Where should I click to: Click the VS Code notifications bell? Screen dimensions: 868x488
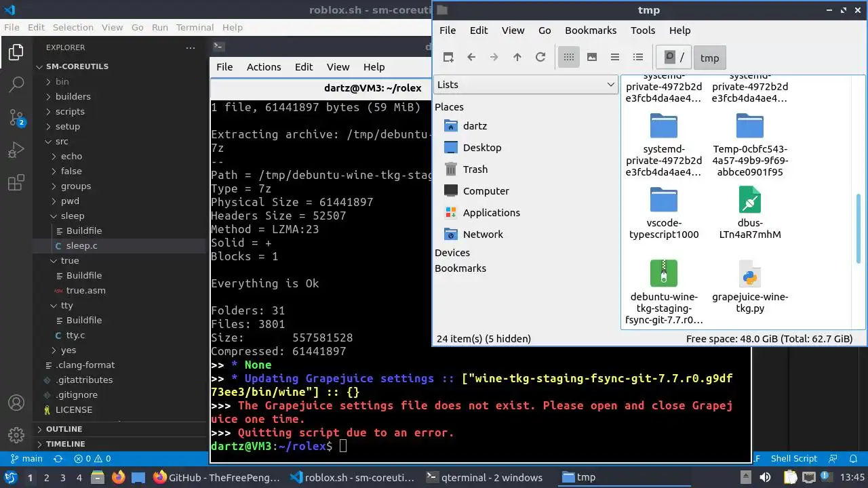854,459
